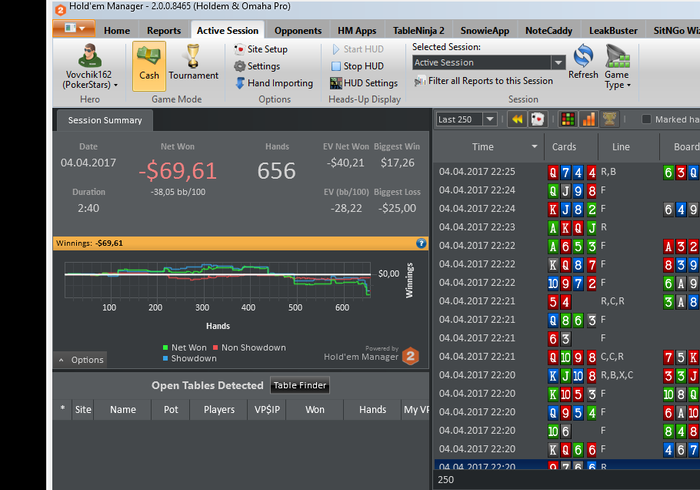This screenshot has height=490, width=700.
Task: Switch to the Reports ribbon tab
Action: click(164, 31)
